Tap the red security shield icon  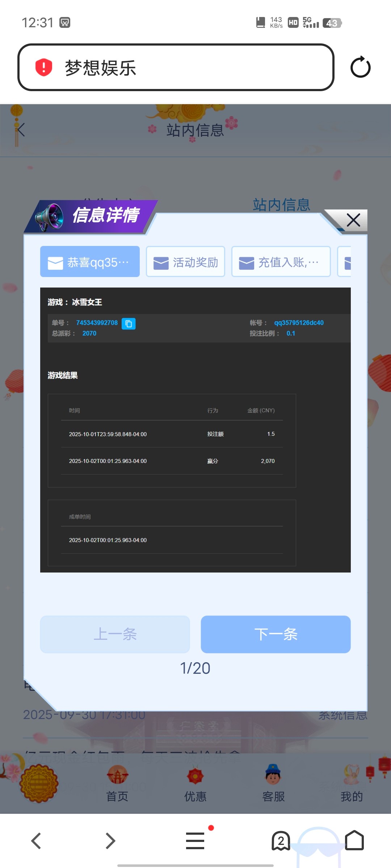click(44, 67)
